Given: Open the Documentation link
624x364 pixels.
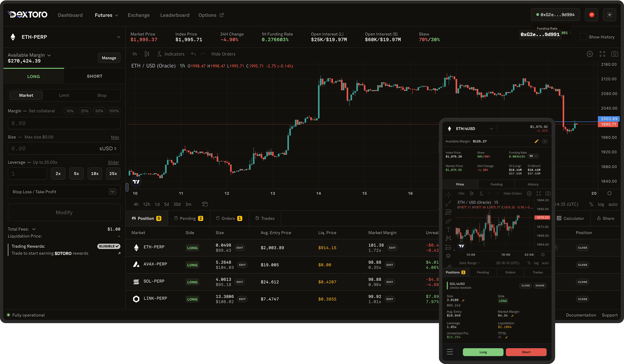Looking at the screenshot, I should (x=581, y=315).
